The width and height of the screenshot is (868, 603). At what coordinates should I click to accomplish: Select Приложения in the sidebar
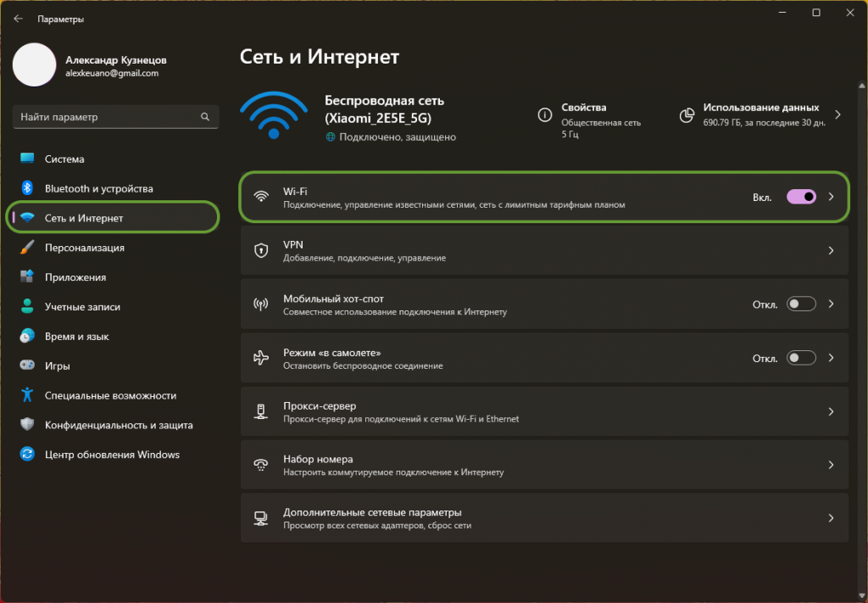tap(75, 277)
